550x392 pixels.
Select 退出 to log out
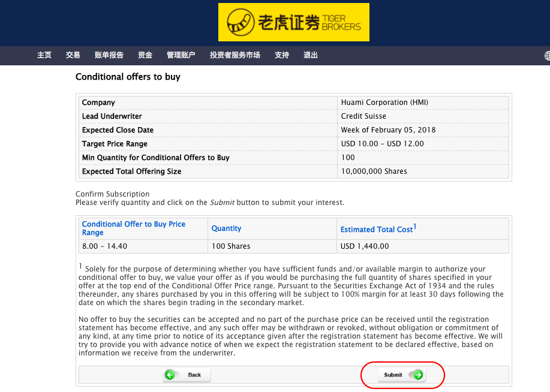point(311,55)
